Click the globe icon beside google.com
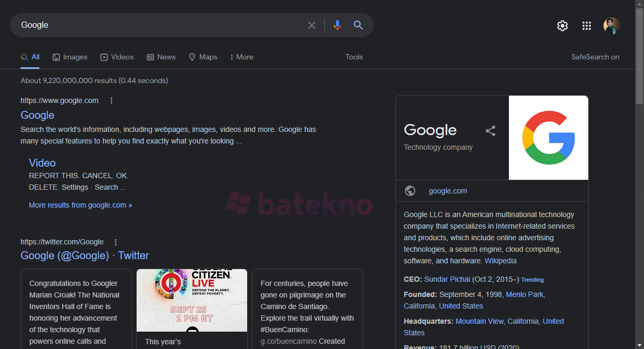 click(x=410, y=191)
